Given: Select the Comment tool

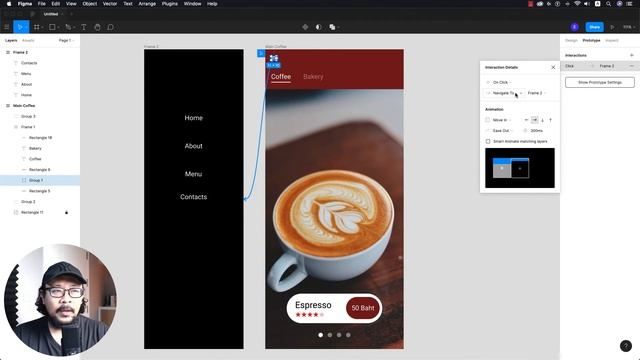Looking at the screenshot, I should coord(110,27).
